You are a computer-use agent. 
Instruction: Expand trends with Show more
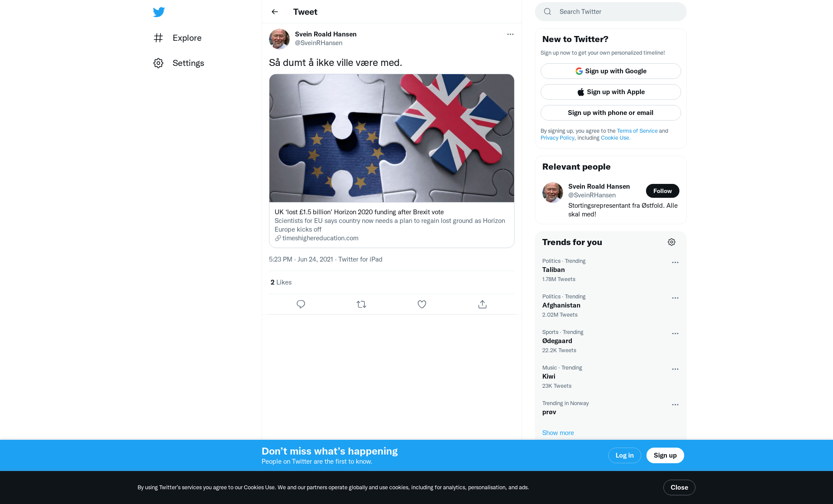tap(558, 433)
